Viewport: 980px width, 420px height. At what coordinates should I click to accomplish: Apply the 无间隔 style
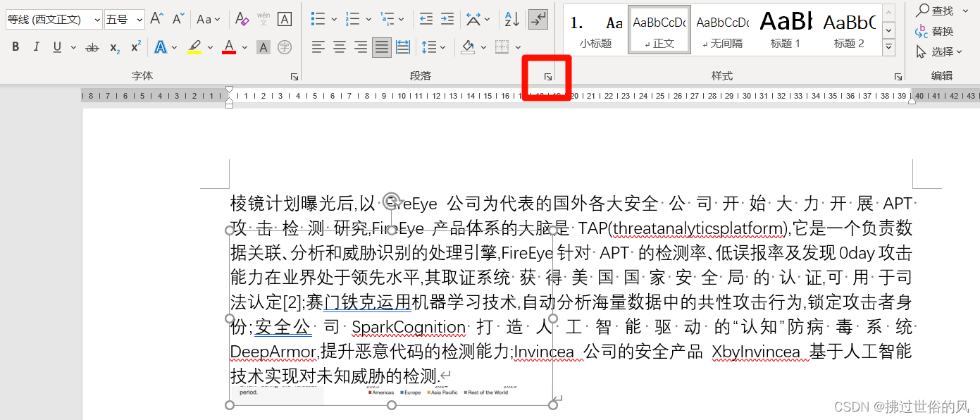click(722, 30)
